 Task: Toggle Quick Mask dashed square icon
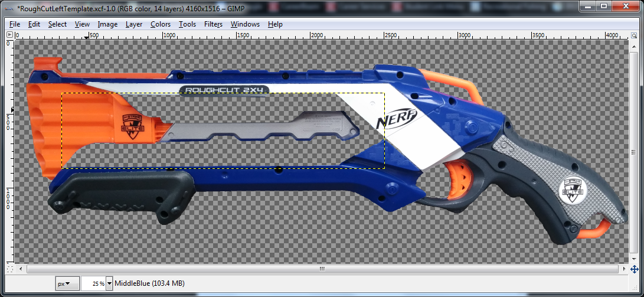(10, 269)
